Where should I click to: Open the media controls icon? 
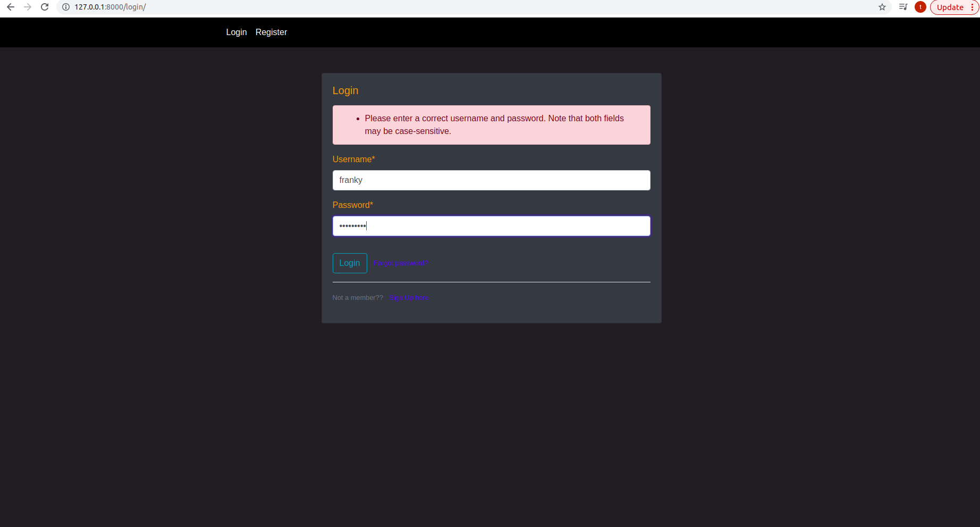(x=902, y=7)
